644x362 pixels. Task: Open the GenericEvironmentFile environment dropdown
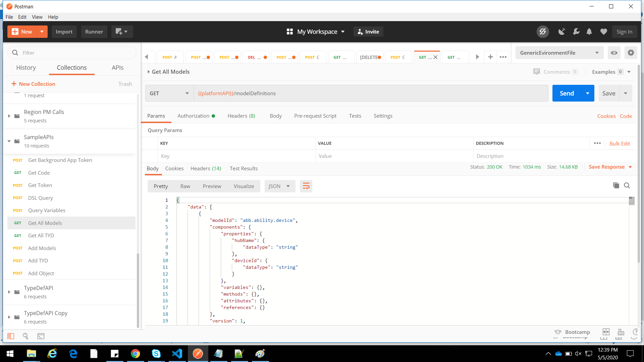(559, 53)
